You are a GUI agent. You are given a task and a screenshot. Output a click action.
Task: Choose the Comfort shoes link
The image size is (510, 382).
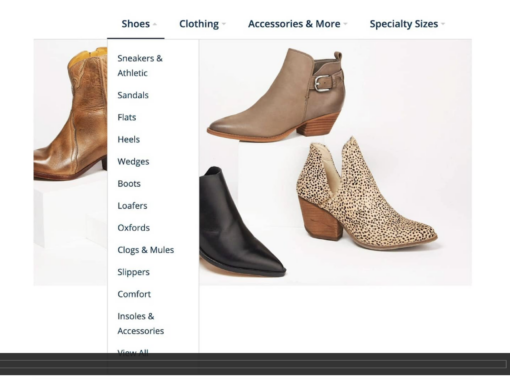(x=134, y=294)
